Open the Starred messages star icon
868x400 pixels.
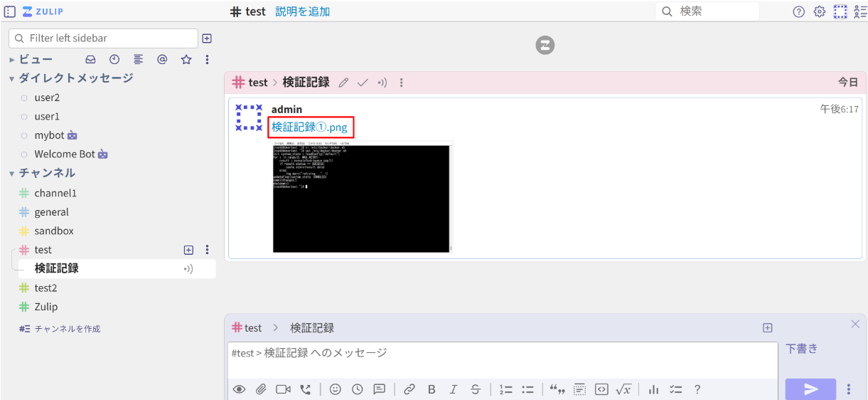186,60
